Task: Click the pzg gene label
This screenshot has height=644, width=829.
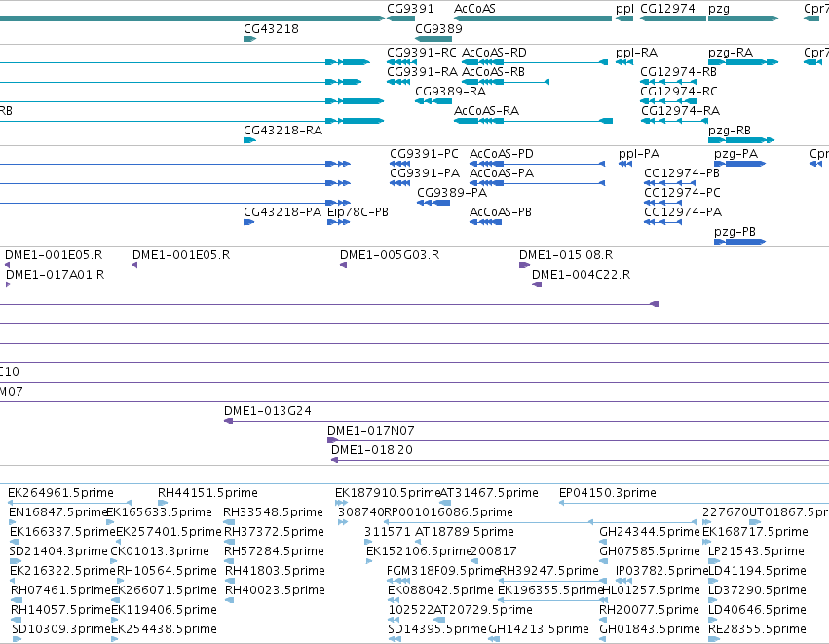Action: (x=719, y=9)
